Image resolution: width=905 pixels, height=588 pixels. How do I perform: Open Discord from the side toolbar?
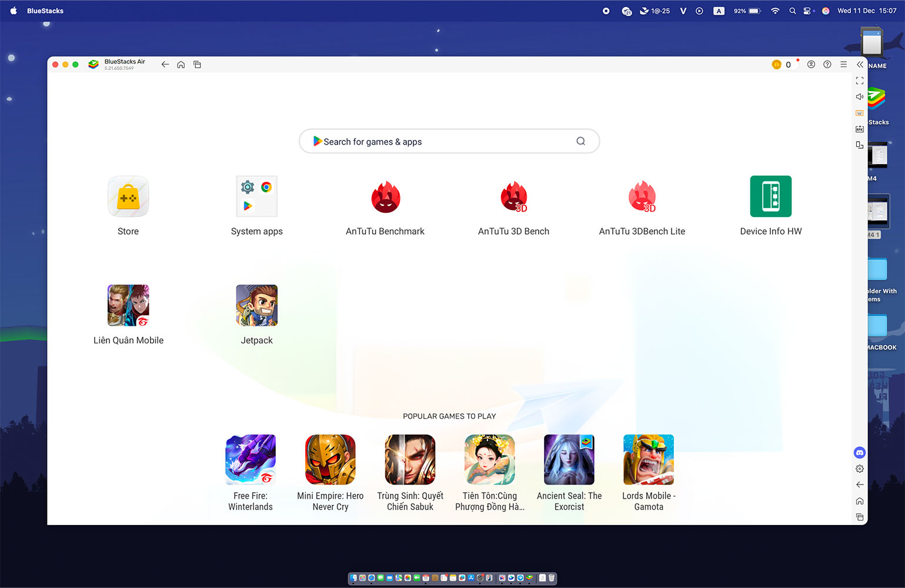tap(860, 453)
